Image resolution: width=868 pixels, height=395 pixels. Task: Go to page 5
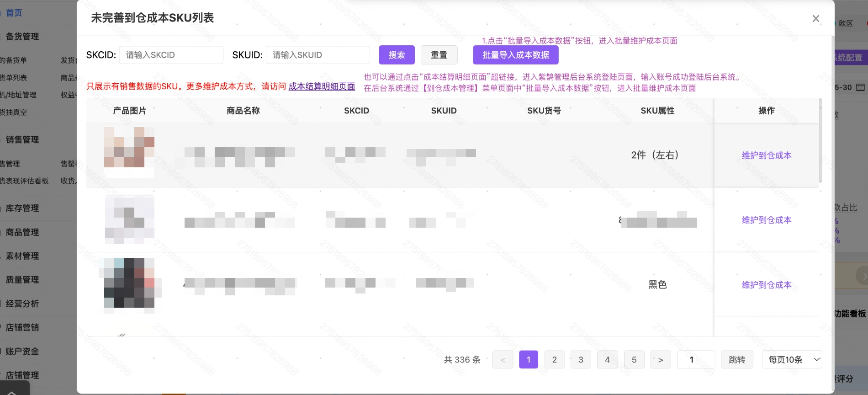click(634, 360)
